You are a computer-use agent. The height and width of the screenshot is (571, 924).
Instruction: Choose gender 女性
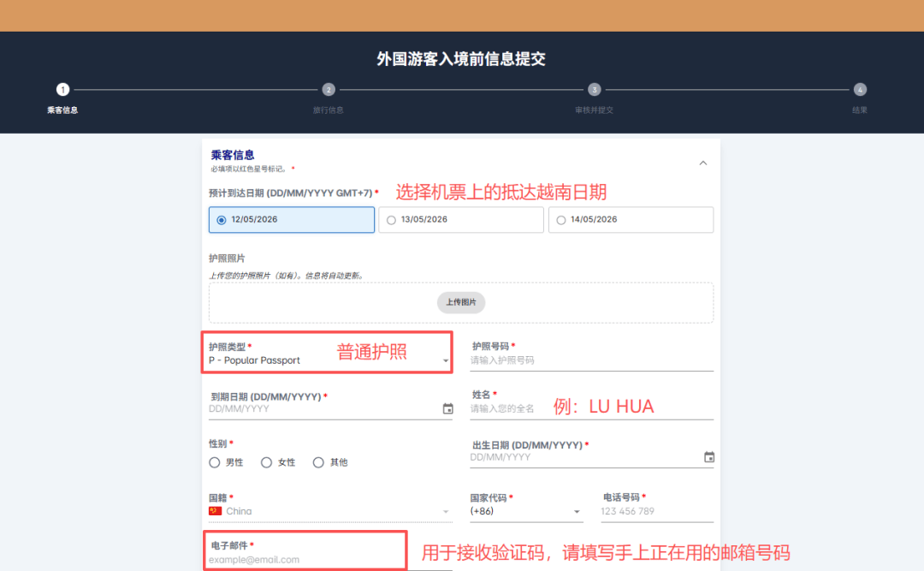(x=266, y=462)
